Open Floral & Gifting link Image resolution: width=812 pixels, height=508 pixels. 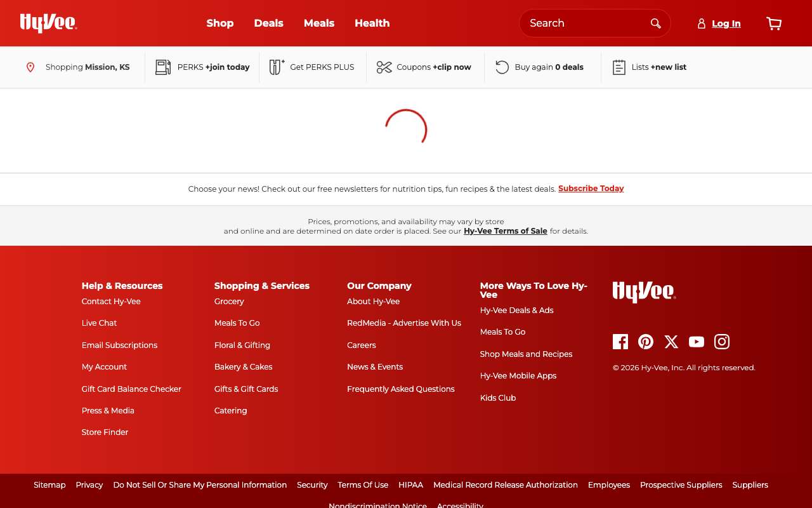point(242,345)
